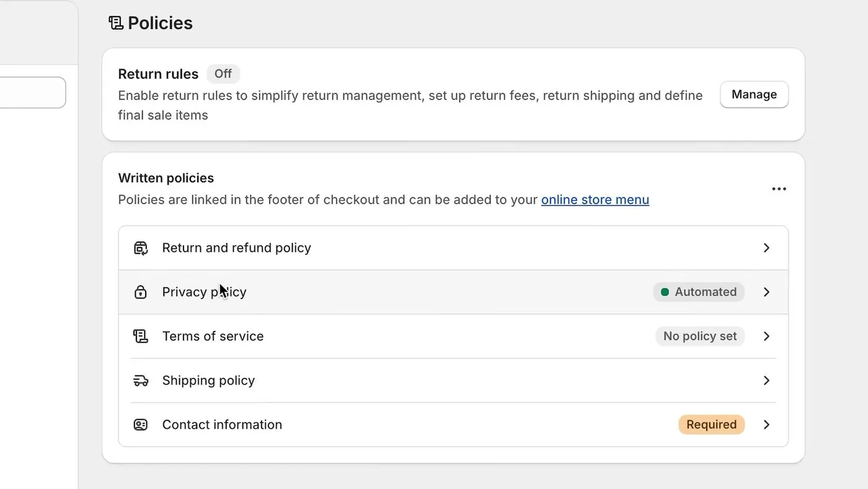
Task: Click the Manage return rules button
Action: [754, 94]
